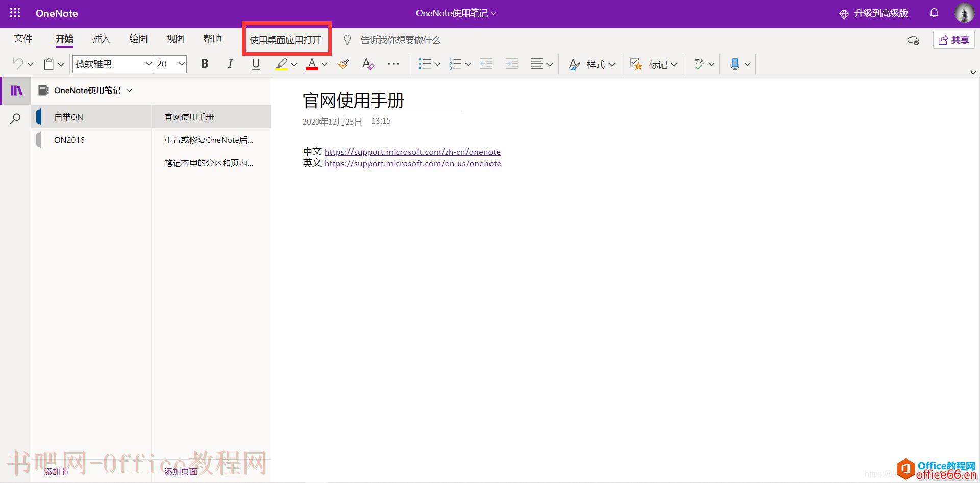
Task: Click the paragraph alignment icon
Action: [537, 64]
